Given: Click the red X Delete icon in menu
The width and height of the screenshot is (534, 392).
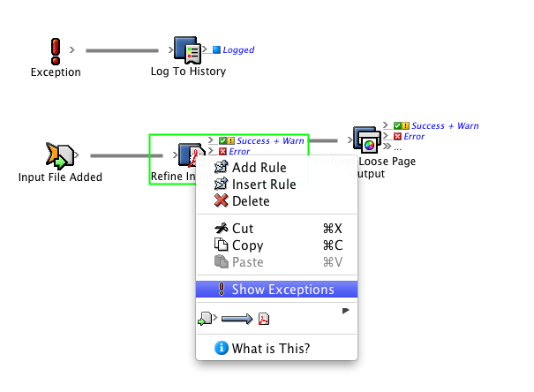Looking at the screenshot, I should point(222,201).
